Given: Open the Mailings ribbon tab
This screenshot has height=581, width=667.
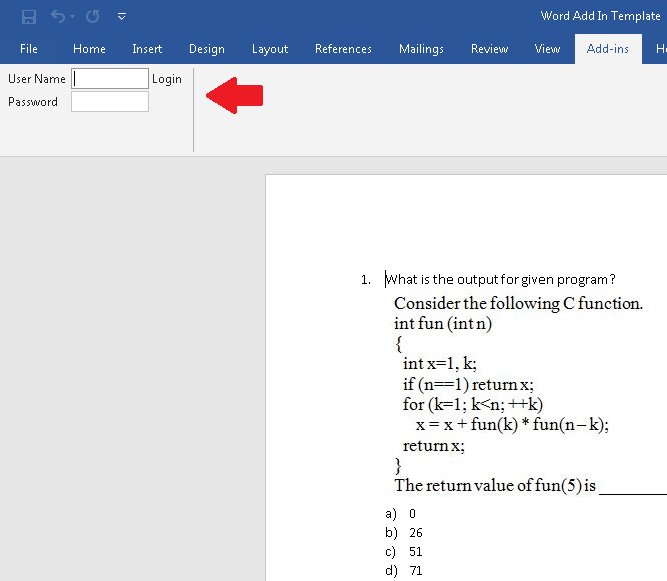Looking at the screenshot, I should [x=421, y=49].
